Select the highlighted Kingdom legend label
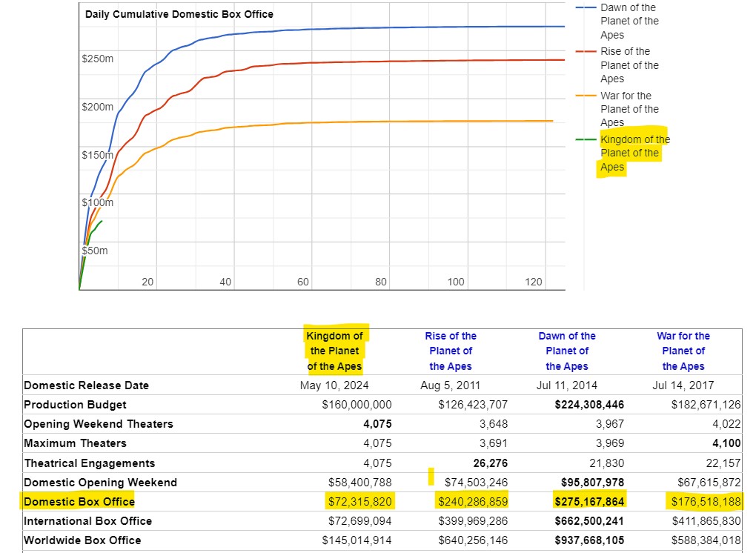This screenshot has height=553, width=756. click(634, 153)
